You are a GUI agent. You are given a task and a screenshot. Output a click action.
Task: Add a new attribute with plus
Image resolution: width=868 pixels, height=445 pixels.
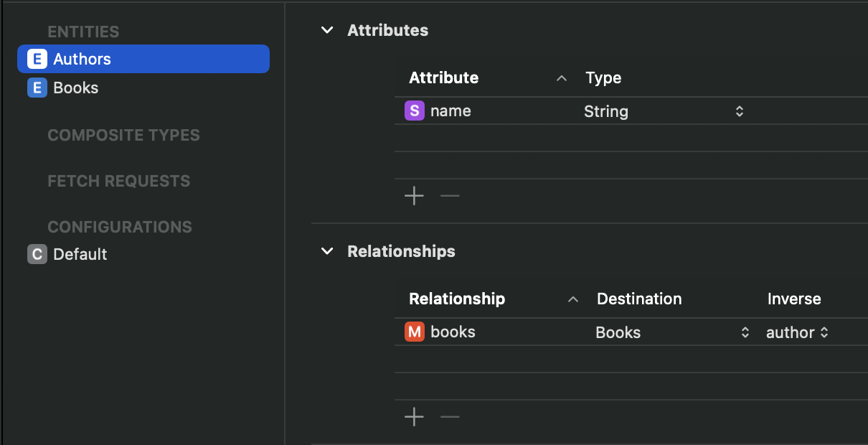coord(414,196)
